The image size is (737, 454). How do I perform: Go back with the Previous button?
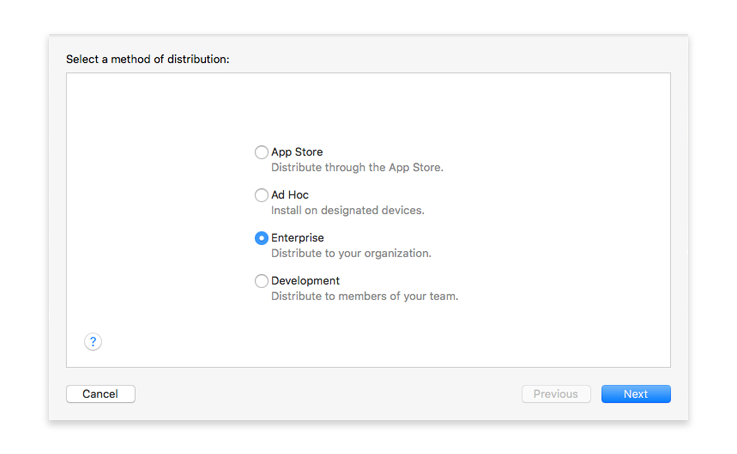[556, 394]
